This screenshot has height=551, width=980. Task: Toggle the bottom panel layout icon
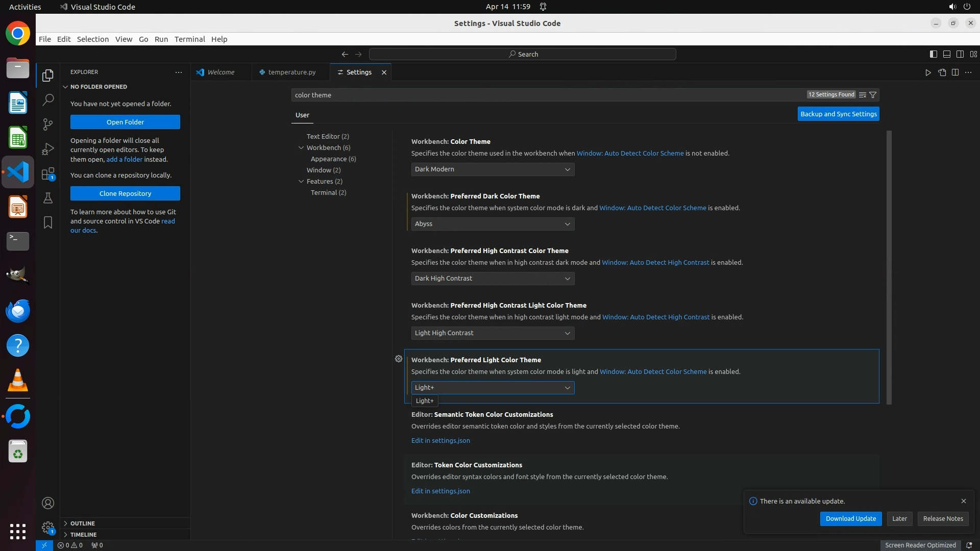coord(946,54)
